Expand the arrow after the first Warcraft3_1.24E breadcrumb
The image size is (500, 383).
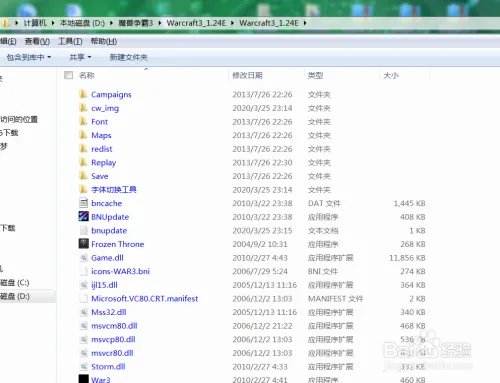[232, 23]
